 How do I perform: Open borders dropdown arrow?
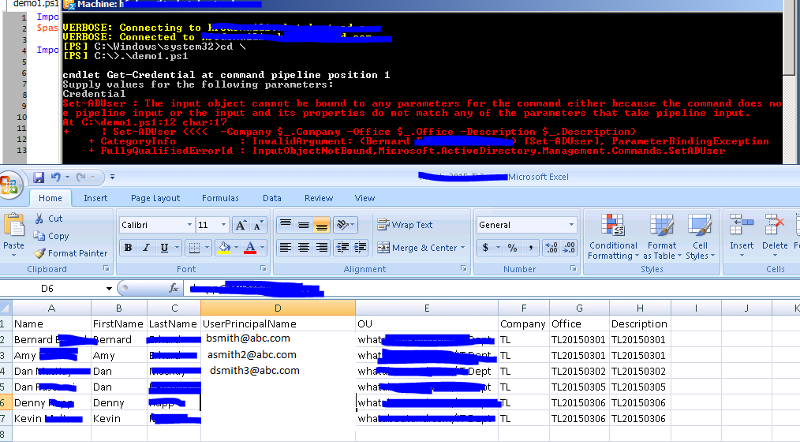pos(207,248)
